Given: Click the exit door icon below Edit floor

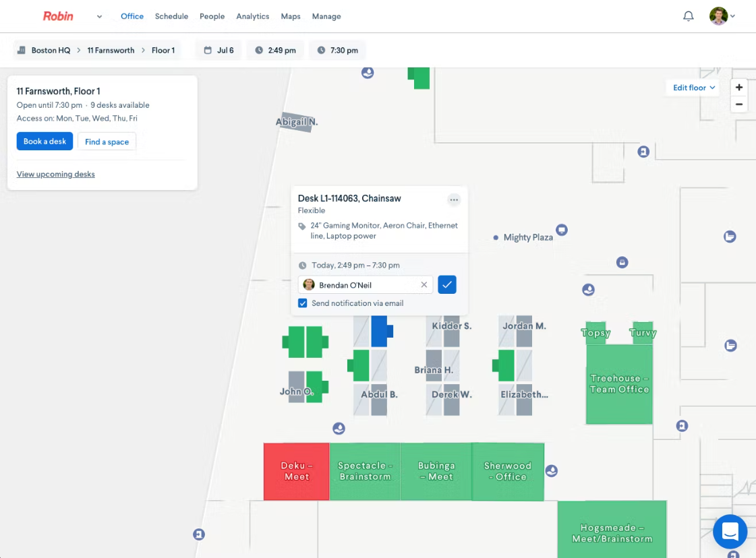Looking at the screenshot, I should click(643, 152).
